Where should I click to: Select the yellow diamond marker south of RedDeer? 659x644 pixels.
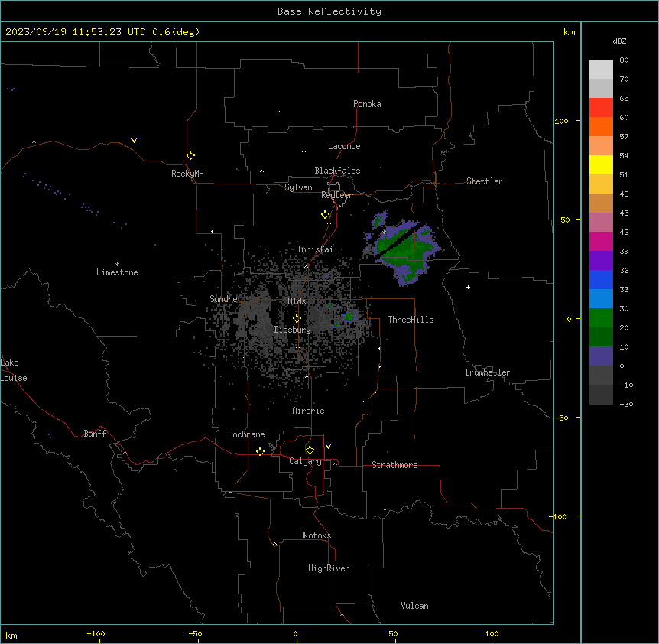[x=326, y=215]
